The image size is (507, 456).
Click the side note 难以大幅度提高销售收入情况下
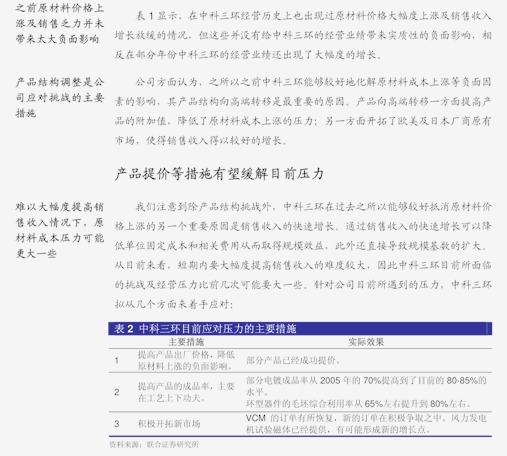60,230
